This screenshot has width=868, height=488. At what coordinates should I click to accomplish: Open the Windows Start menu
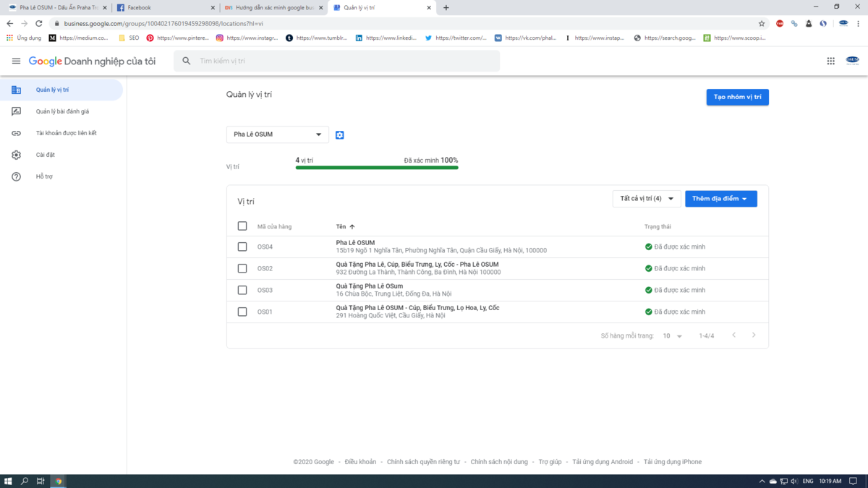(x=8, y=481)
